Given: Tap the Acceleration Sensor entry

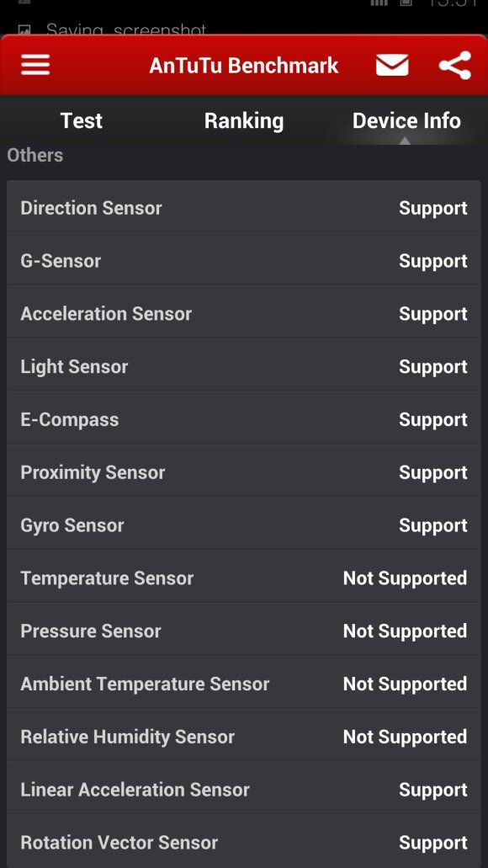Looking at the screenshot, I should (x=244, y=314).
